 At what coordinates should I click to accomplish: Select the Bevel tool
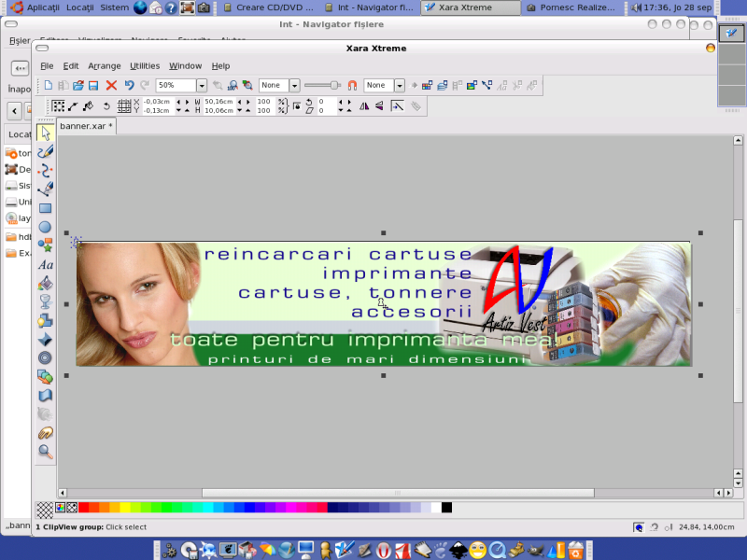[x=45, y=339]
